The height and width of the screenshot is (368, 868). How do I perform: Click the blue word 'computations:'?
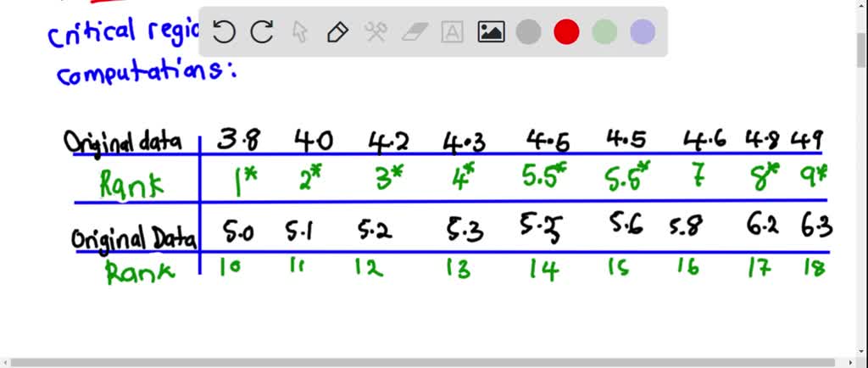(147, 72)
